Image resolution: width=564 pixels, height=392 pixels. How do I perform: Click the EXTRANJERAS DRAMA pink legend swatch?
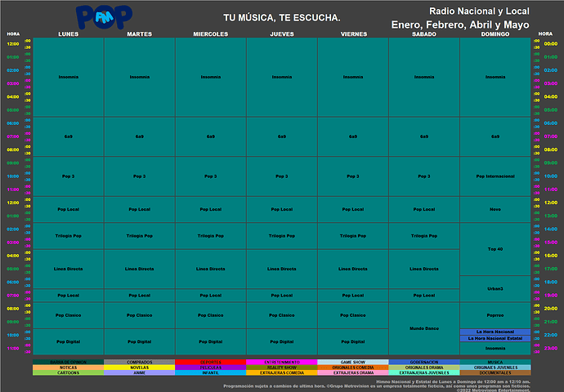(x=353, y=373)
